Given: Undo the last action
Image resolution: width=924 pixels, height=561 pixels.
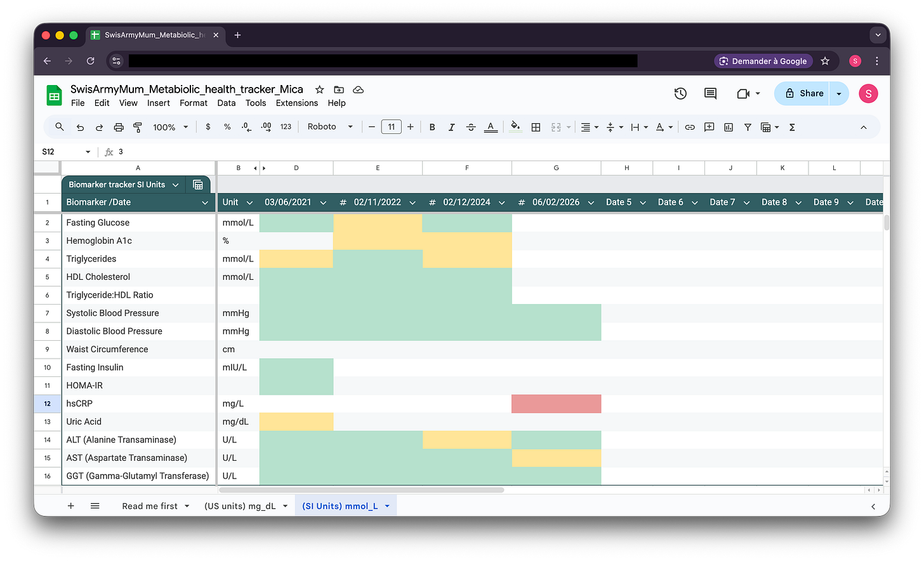Looking at the screenshot, I should (x=80, y=127).
